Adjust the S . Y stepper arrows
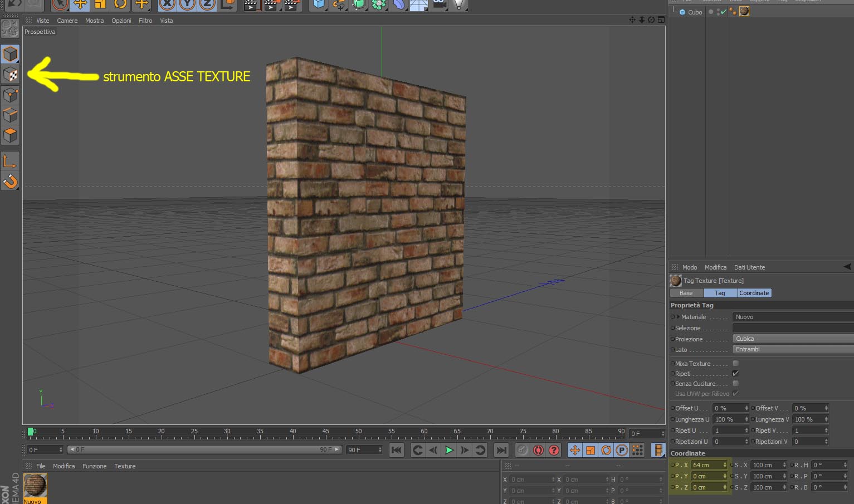The image size is (854, 504). coord(784,476)
